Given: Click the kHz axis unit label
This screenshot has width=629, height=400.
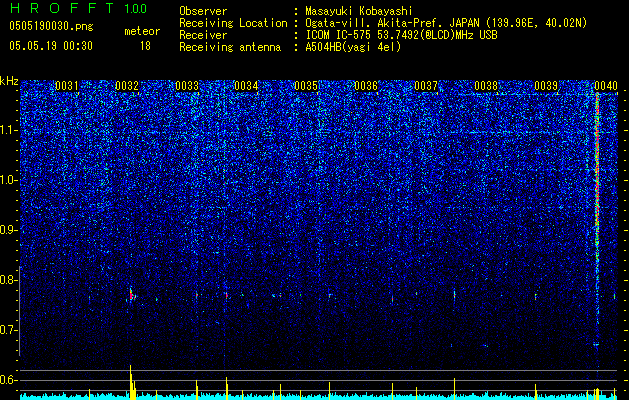Looking at the screenshot, I should point(9,81).
